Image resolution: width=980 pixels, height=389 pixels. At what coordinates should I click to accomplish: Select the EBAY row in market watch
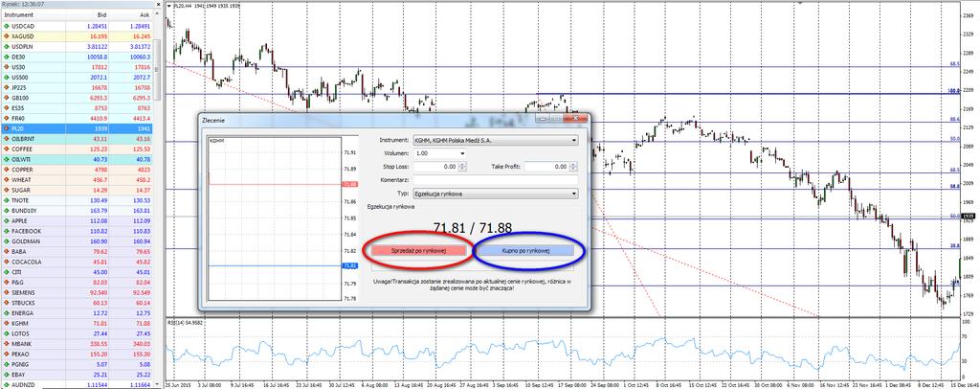pos(77,374)
